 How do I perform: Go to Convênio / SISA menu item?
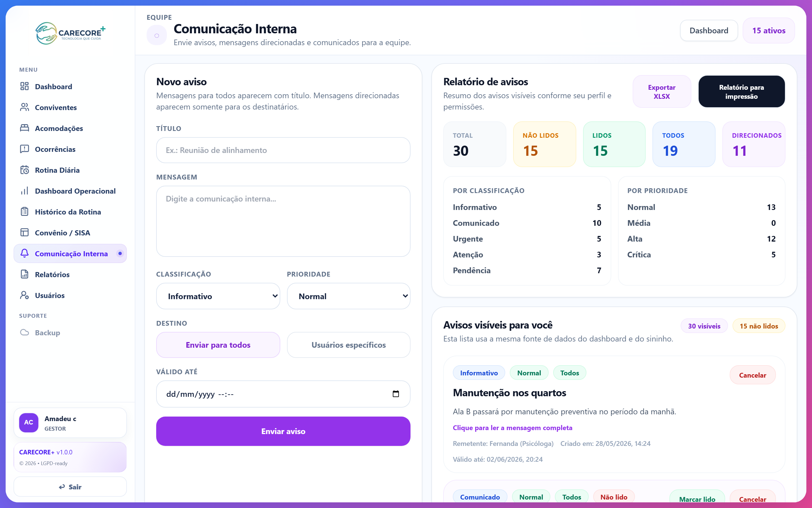[70, 233]
